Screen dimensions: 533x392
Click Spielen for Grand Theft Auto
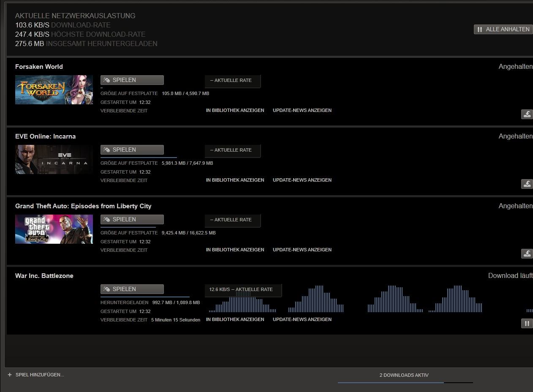[132, 219]
